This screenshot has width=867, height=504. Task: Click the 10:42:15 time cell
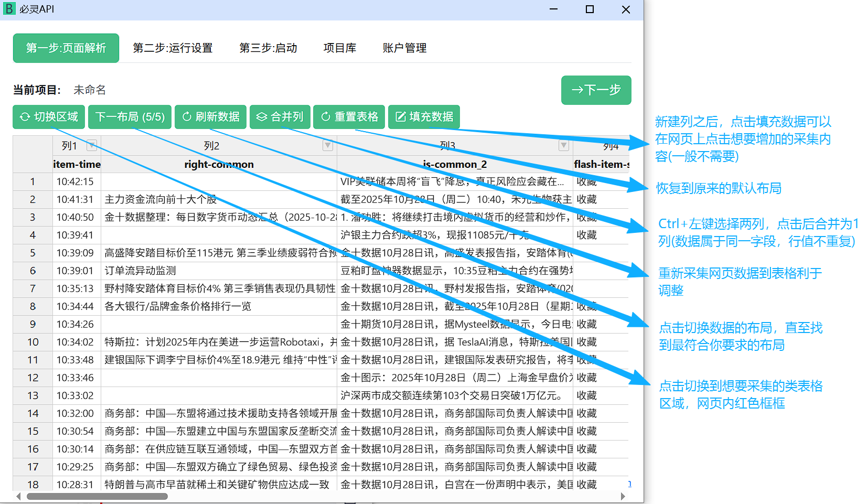click(x=76, y=181)
